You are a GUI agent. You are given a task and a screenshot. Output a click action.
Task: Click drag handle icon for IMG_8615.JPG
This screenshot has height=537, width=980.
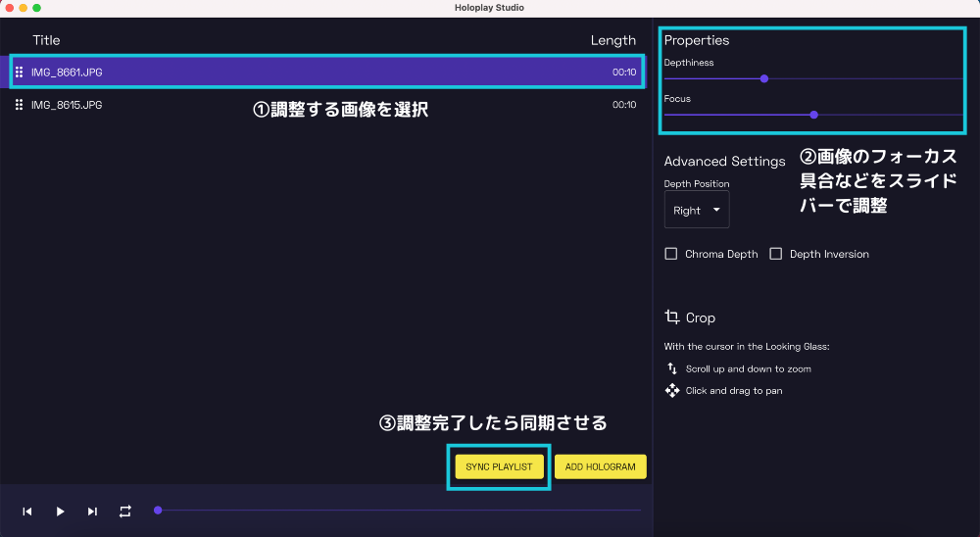[x=20, y=105]
